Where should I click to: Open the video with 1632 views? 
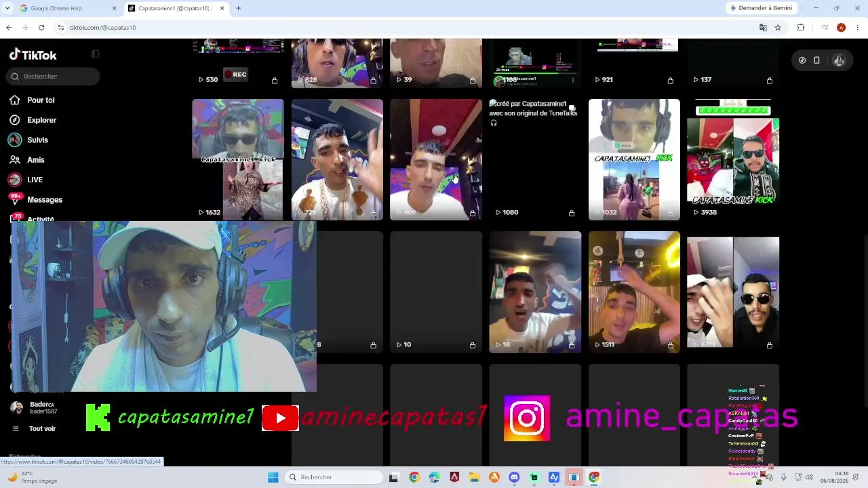(x=238, y=160)
